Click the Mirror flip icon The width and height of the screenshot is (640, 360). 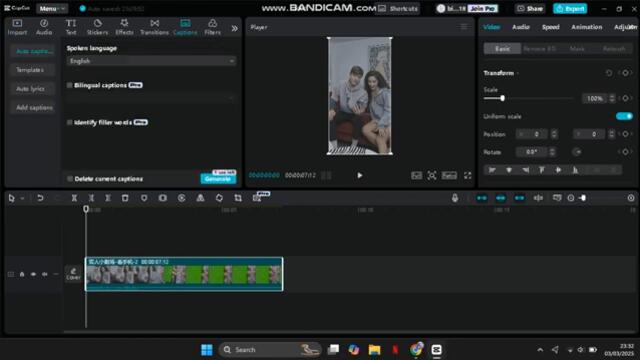pyautogui.click(x=200, y=198)
